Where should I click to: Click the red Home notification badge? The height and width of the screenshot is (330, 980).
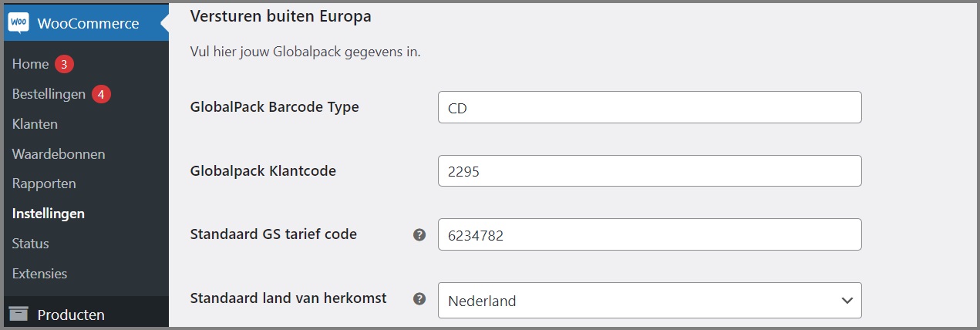point(64,64)
